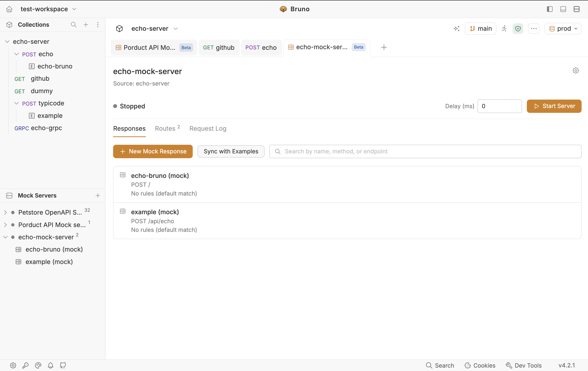The image size is (588, 371).
Task: Collapse the POST typicode request
Action: point(16,103)
